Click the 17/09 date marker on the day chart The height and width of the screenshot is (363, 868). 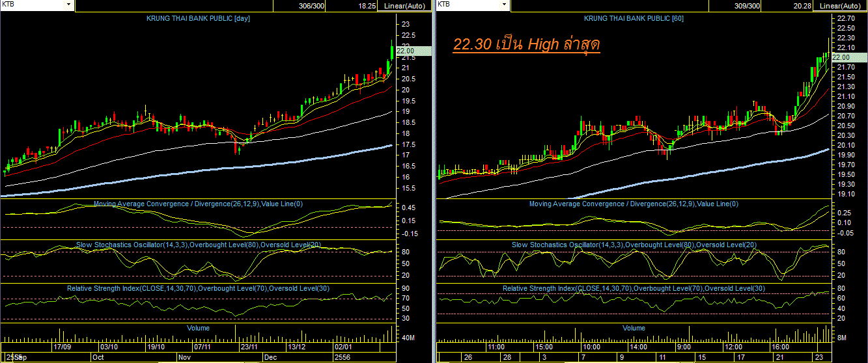click(x=63, y=348)
